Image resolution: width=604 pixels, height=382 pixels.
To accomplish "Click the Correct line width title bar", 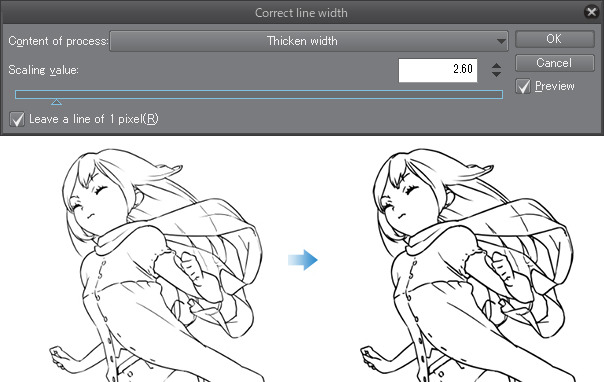I will click(301, 13).
